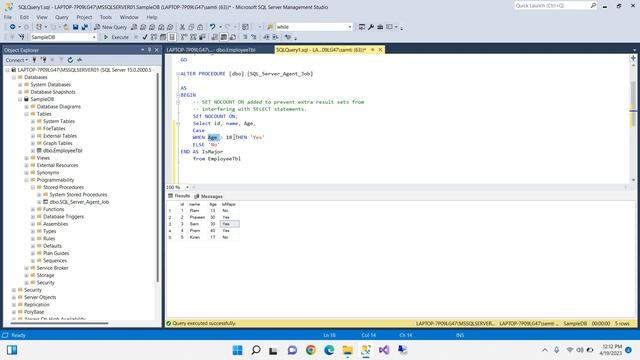Expand the System Databases node

click(20, 84)
